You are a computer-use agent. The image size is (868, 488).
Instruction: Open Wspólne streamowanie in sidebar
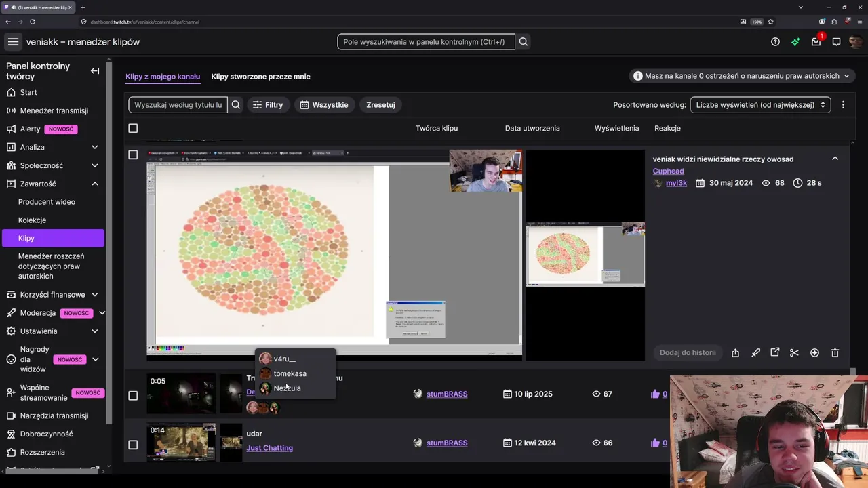click(x=53, y=392)
